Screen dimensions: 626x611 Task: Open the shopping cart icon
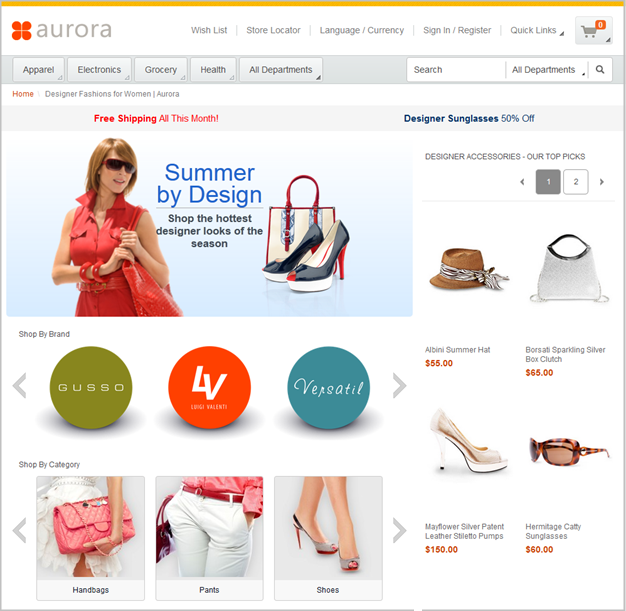(593, 30)
